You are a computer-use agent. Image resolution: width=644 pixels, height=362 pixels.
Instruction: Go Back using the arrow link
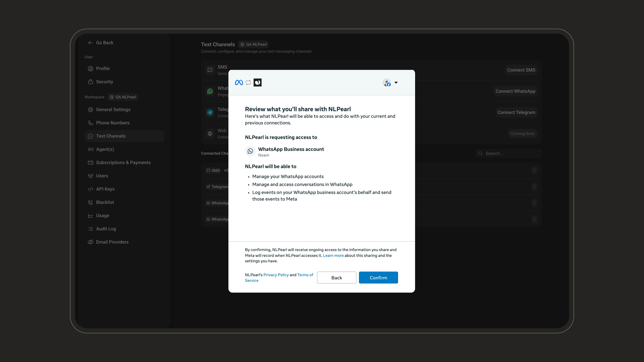tap(100, 43)
